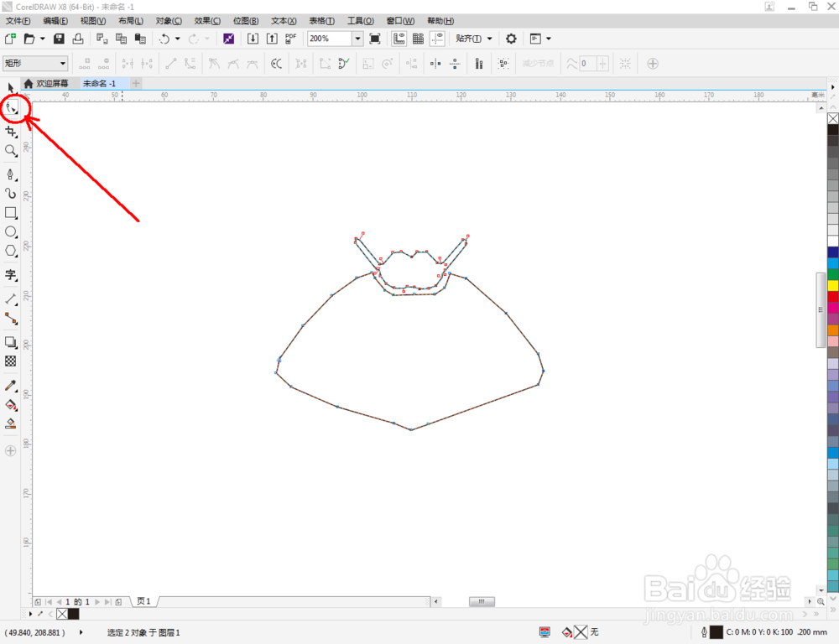The image size is (839, 644).
Task: Pick the red palette swatch
Action: pos(833,296)
